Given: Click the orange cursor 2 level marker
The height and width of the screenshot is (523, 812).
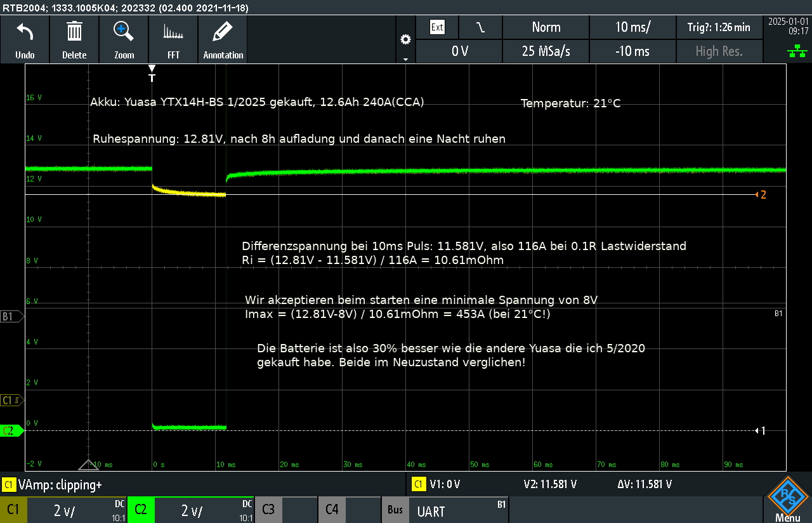Looking at the screenshot, I should [x=761, y=195].
